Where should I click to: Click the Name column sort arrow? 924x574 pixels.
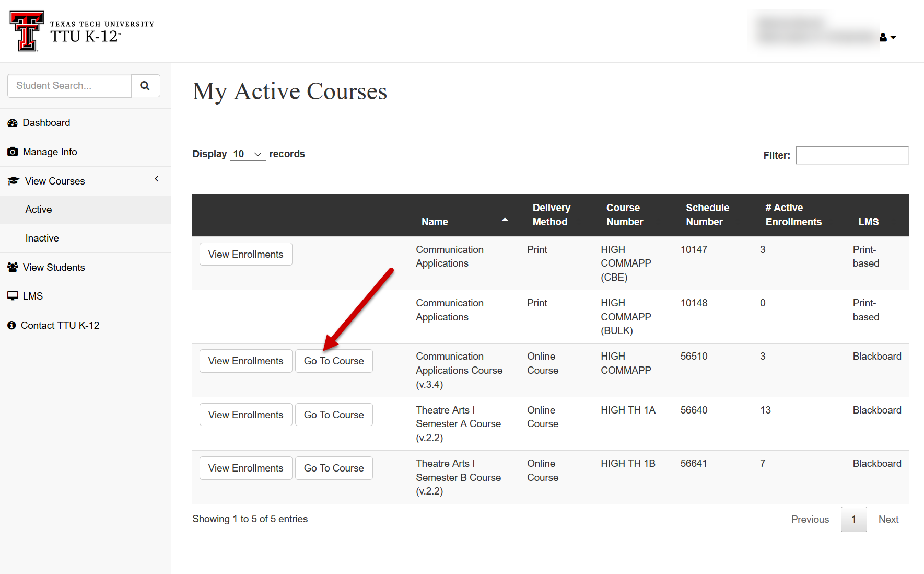[505, 220]
